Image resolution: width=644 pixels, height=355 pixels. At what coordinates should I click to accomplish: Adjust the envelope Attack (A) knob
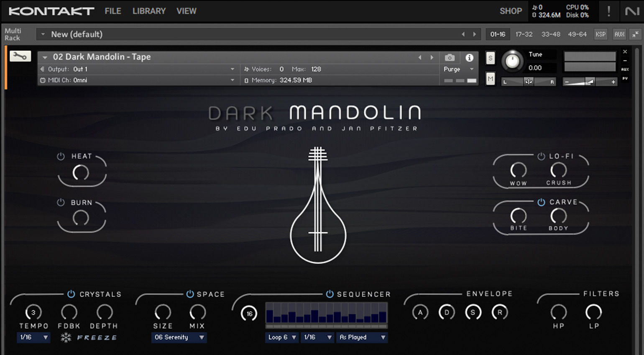(x=420, y=312)
